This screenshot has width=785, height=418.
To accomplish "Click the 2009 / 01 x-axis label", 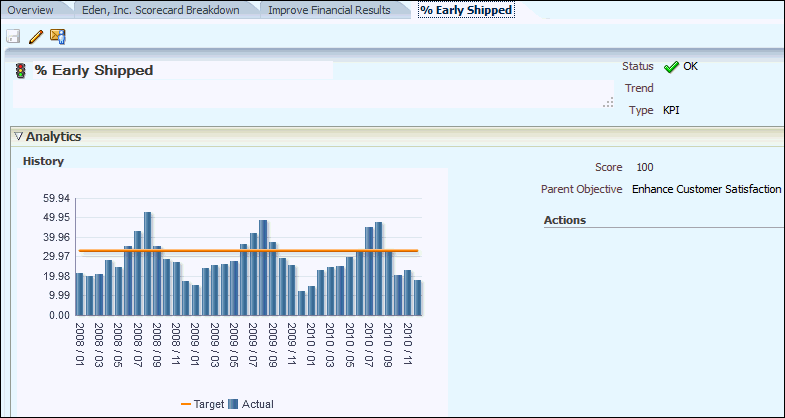I will click(x=195, y=345).
